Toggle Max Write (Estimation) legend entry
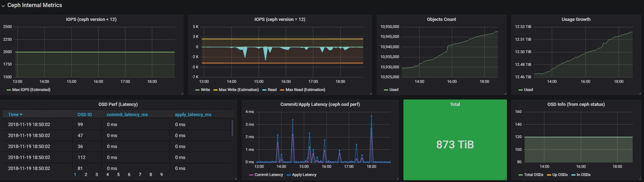This screenshot has height=182, width=644. point(238,90)
